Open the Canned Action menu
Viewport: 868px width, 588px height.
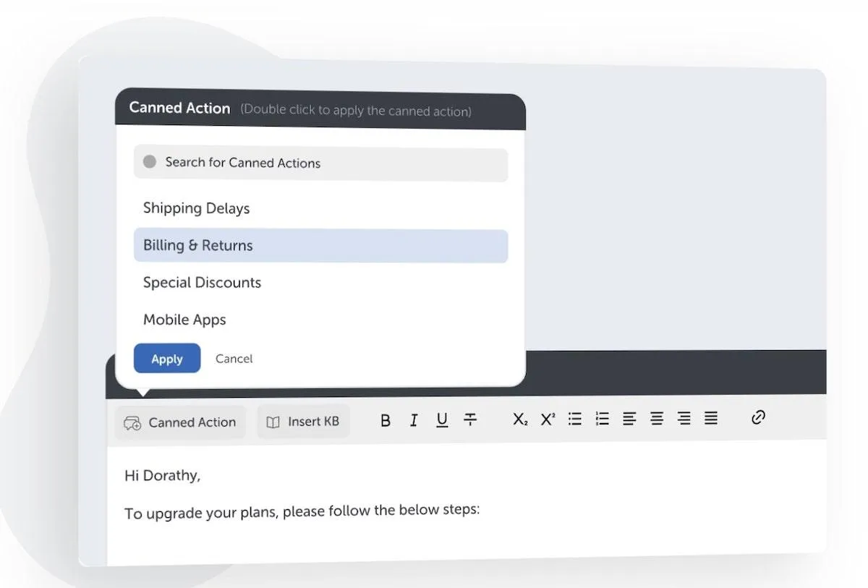tap(180, 422)
